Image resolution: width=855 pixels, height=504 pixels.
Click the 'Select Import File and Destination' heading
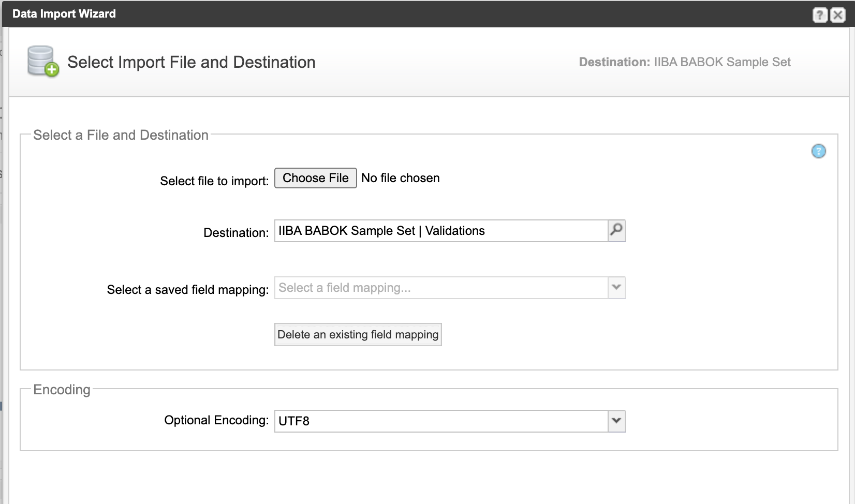click(191, 62)
